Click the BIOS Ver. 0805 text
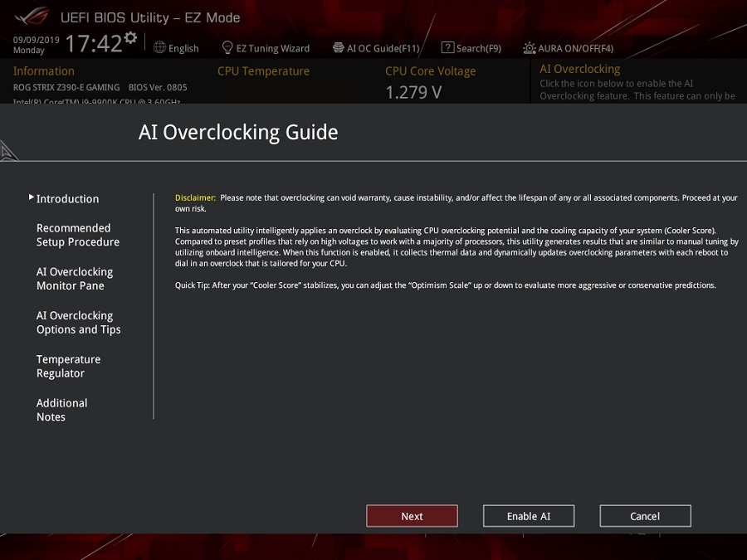The height and width of the screenshot is (560, 747). coord(158,87)
